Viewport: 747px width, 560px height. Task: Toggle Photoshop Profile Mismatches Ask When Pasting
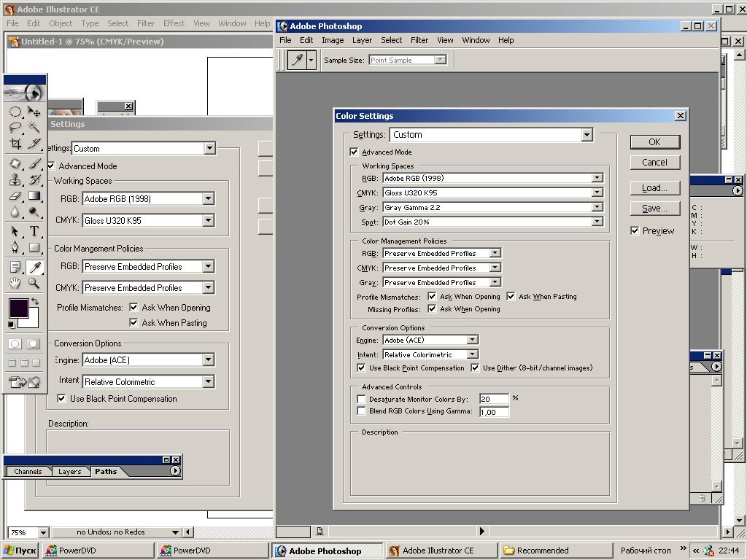pos(511,296)
